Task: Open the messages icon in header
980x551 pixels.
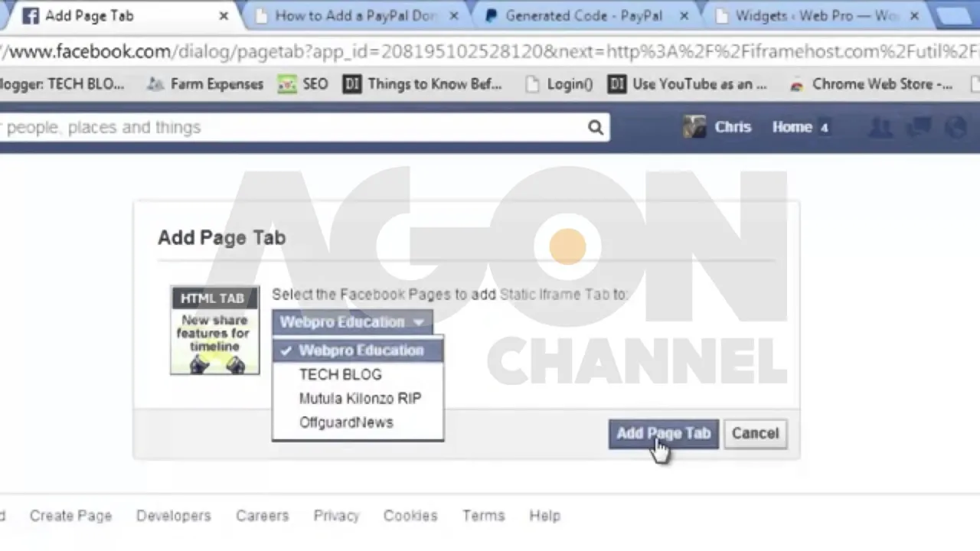Action: point(919,128)
